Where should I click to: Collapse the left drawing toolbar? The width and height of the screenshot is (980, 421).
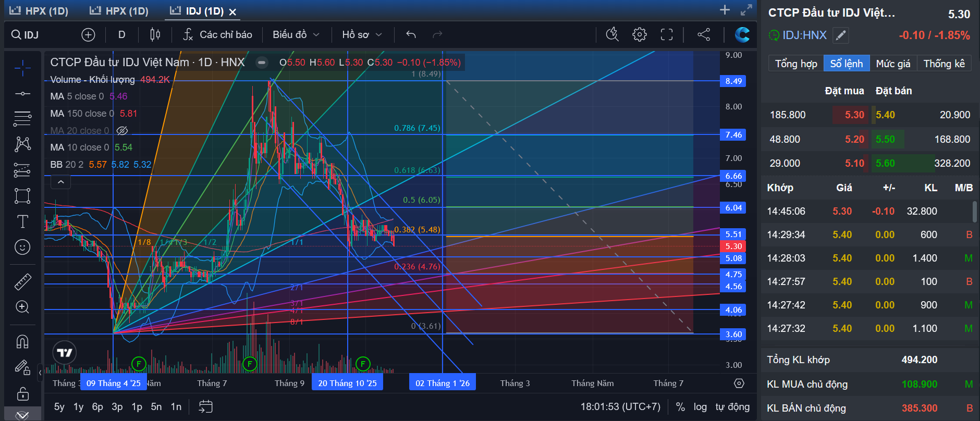[x=40, y=373]
